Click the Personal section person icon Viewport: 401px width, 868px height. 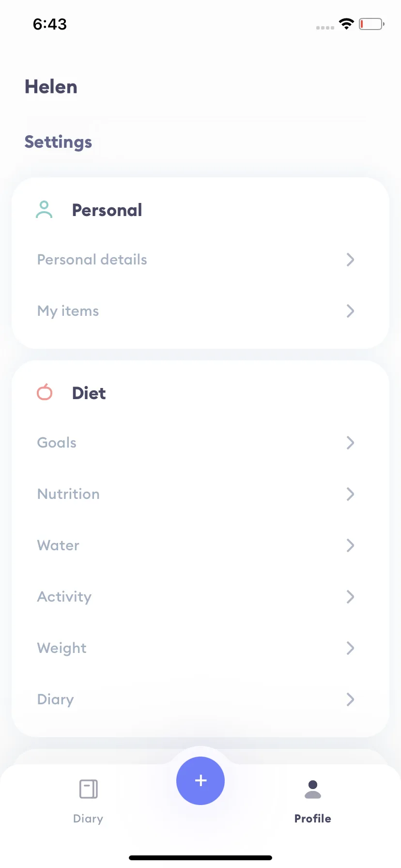click(x=44, y=210)
